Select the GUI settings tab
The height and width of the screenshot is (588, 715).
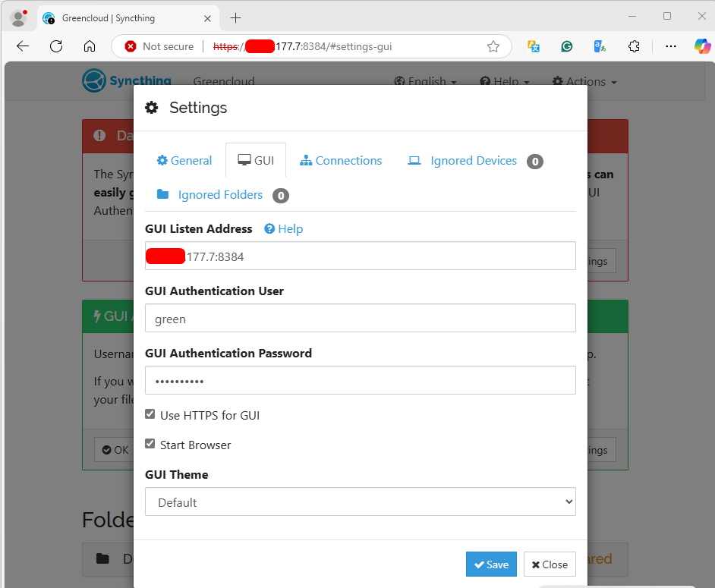pyautogui.click(x=256, y=160)
